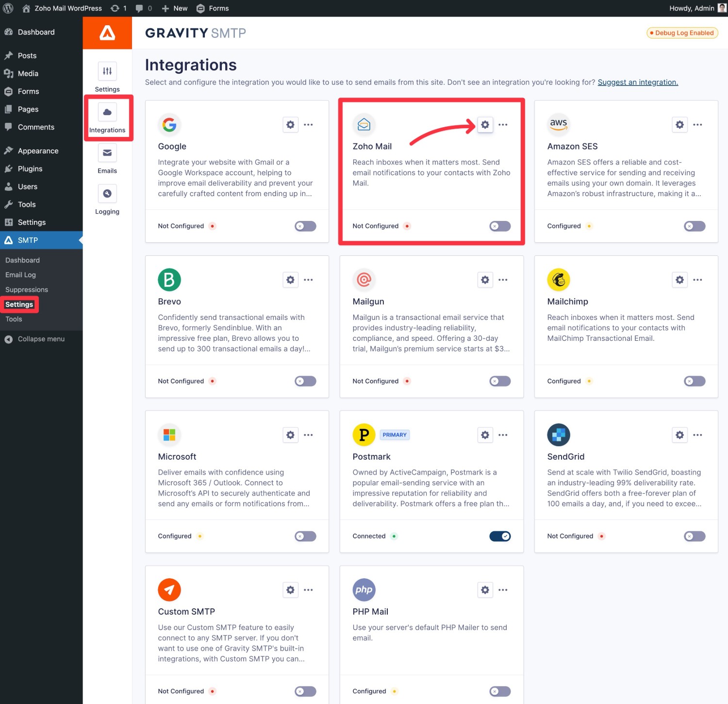Click New in admin bar
This screenshot has height=704, width=728.
(x=174, y=8)
